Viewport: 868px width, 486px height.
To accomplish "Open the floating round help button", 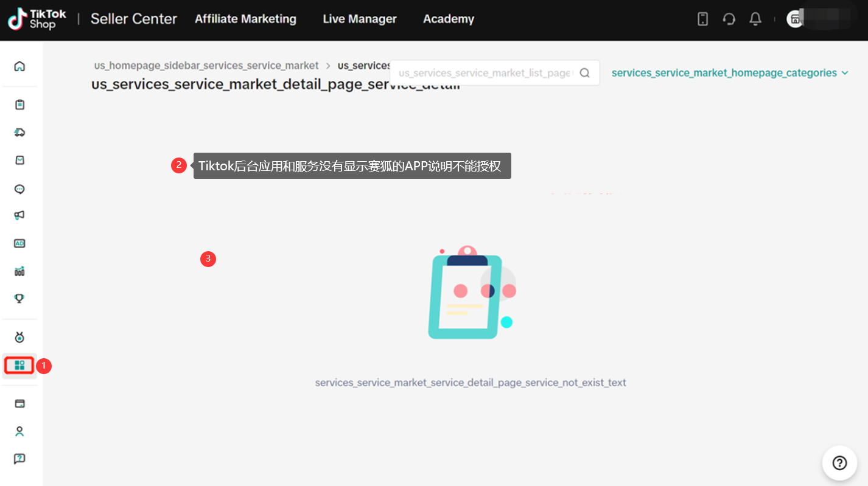I will pyautogui.click(x=840, y=463).
